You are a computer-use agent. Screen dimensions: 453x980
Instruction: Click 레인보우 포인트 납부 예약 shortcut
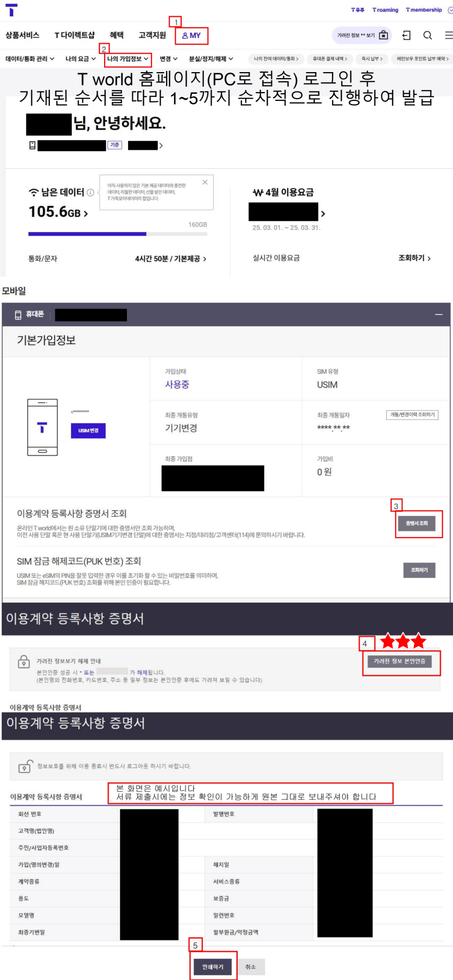pyautogui.click(x=423, y=59)
